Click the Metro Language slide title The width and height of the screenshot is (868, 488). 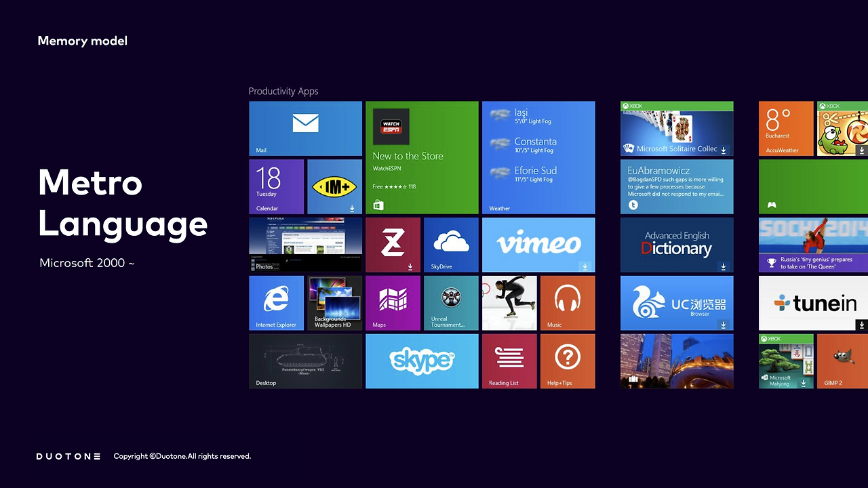click(123, 203)
